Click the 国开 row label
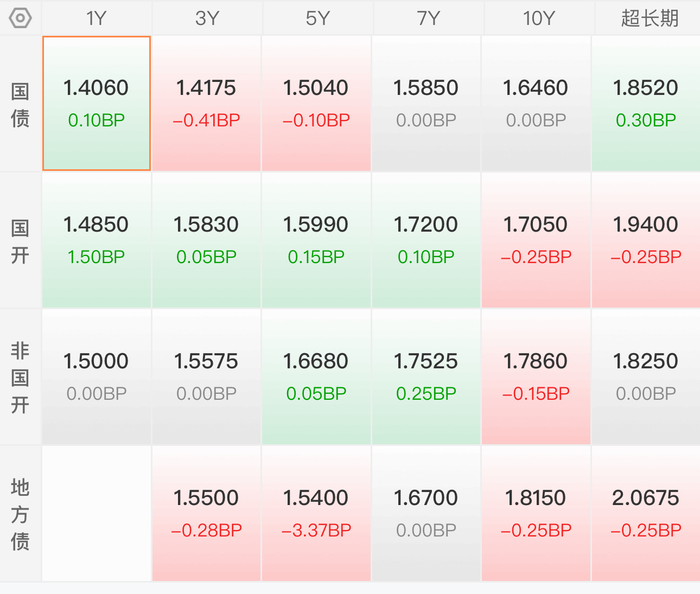The width and height of the screenshot is (700, 594). pos(20,241)
